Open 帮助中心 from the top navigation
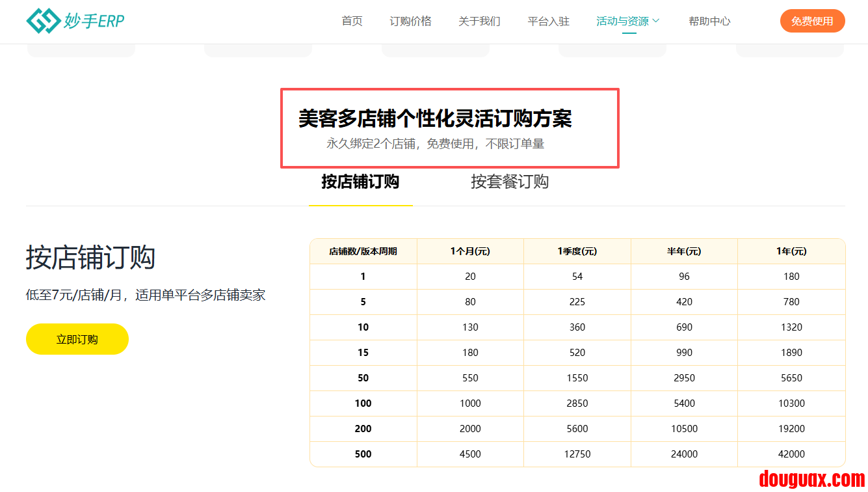Image resolution: width=868 pixels, height=492 pixels. (709, 21)
